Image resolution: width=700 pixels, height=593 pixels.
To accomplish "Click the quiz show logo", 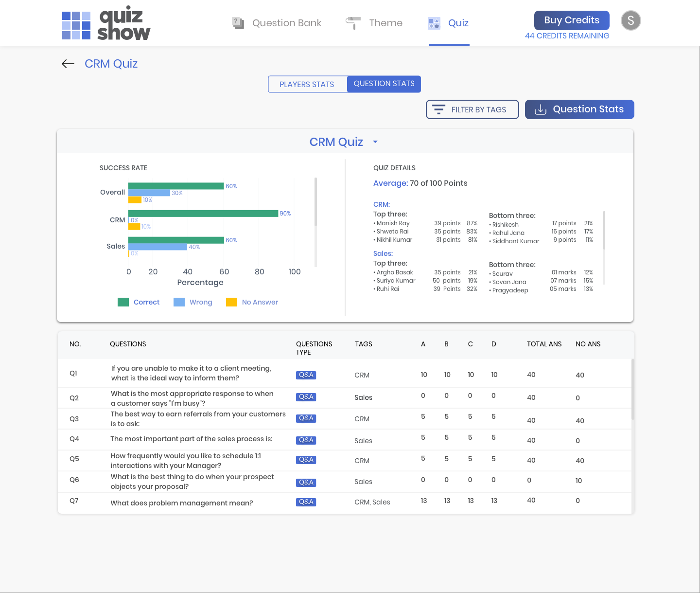I will point(105,22).
